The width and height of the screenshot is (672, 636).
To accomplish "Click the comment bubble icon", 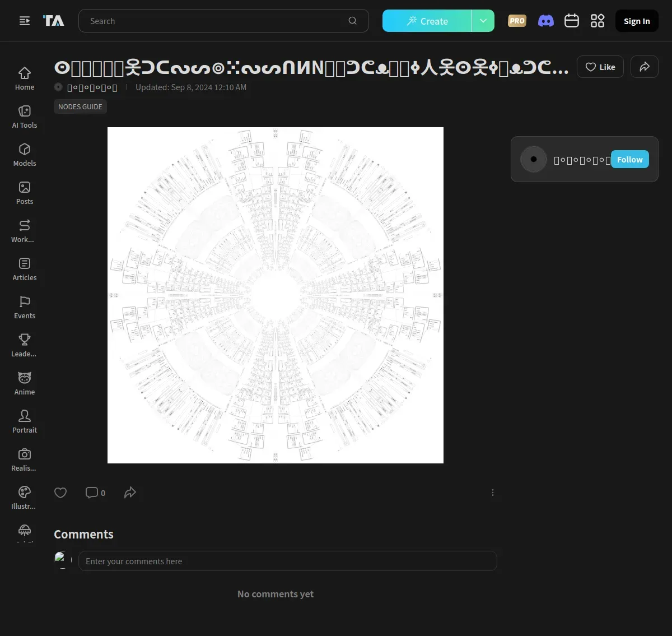I will click(x=92, y=493).
